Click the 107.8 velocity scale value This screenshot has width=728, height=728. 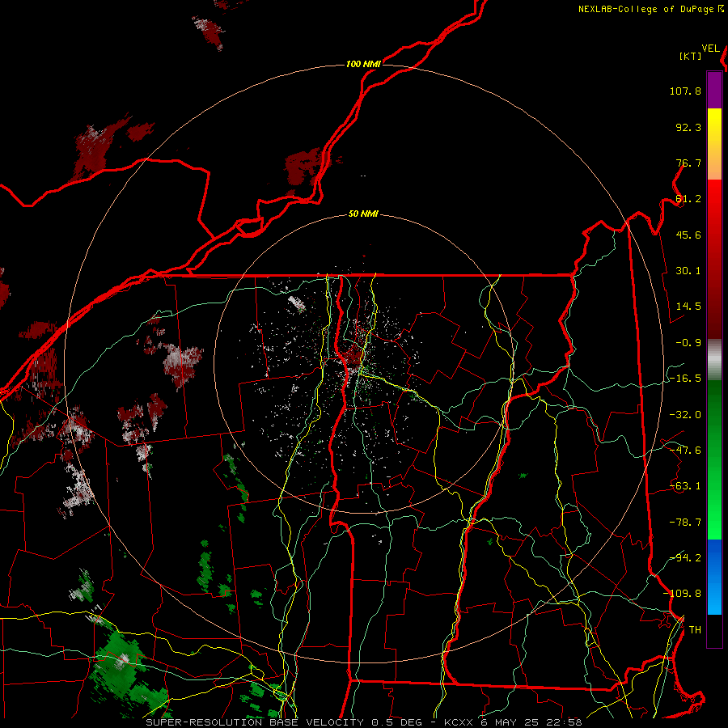(x=685, y=91)
